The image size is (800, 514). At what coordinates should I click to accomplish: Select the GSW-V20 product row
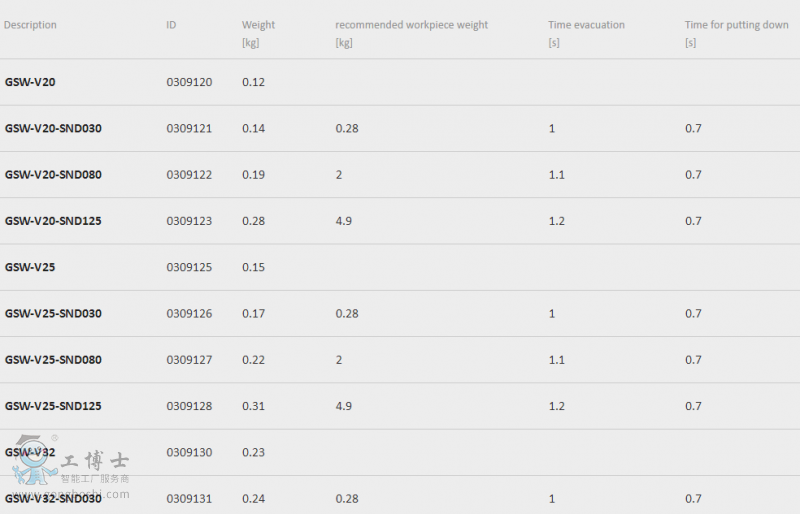[x=400, y=82]
